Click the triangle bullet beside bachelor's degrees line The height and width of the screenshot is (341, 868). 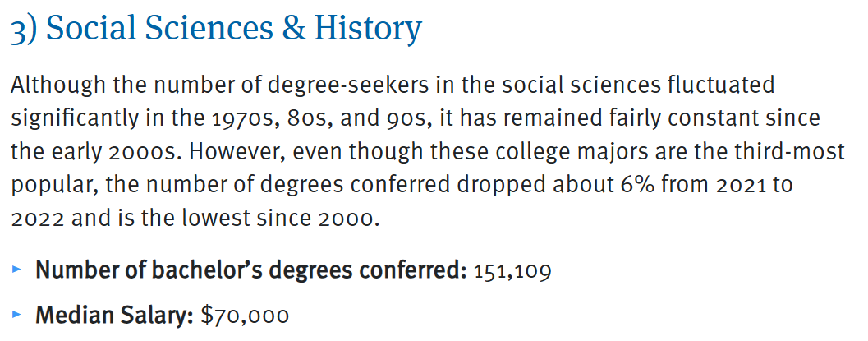pos(19,270)
